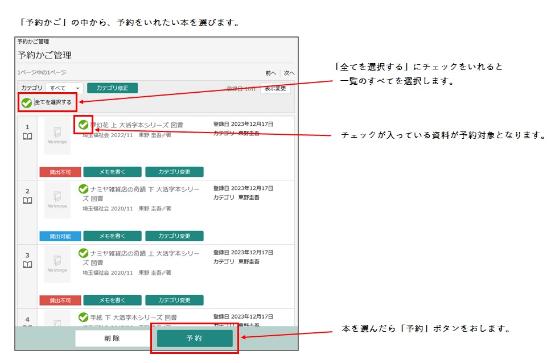Click the No Image placeholder icon of item 2
Screen dimensions: 551x363
[57, 200]
